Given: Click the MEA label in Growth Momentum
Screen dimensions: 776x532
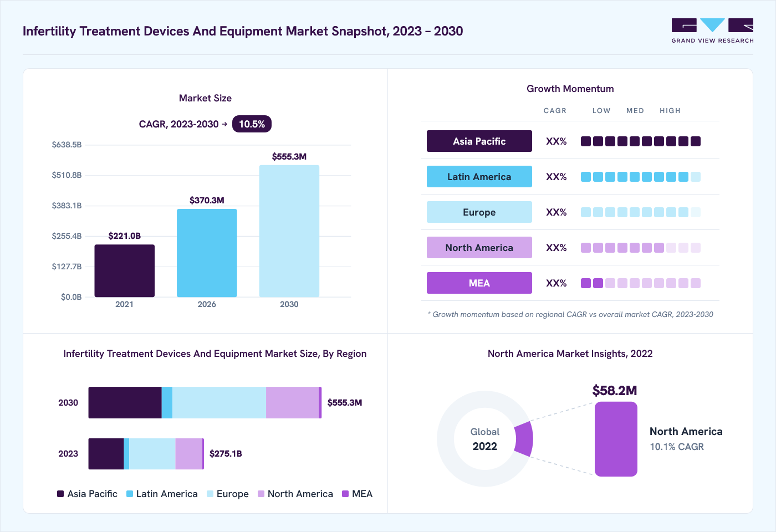Looking at the screenshot, I should [x=479, y=283].
